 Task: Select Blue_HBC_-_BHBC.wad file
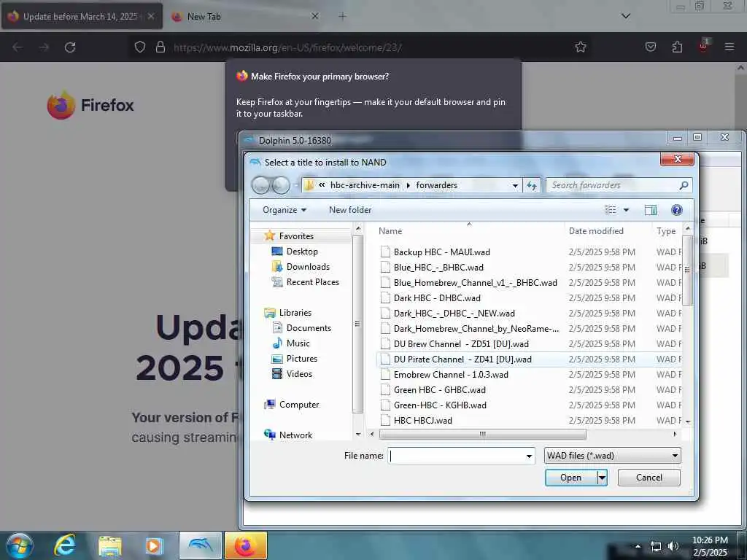tap(438, 267)
